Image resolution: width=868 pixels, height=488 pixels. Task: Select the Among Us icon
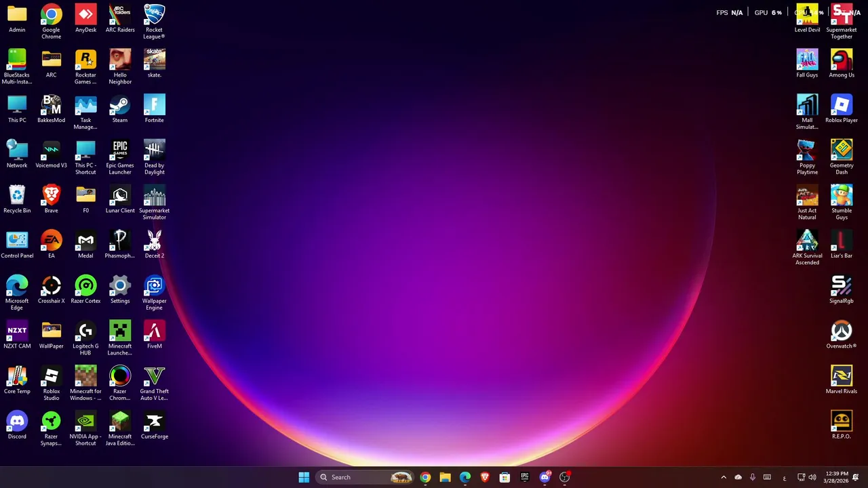(842, 60)
